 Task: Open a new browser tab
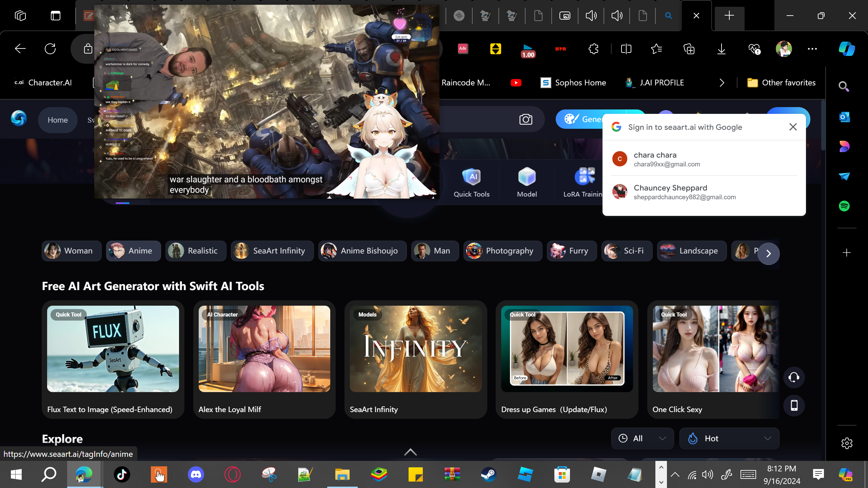pos(729,16)
